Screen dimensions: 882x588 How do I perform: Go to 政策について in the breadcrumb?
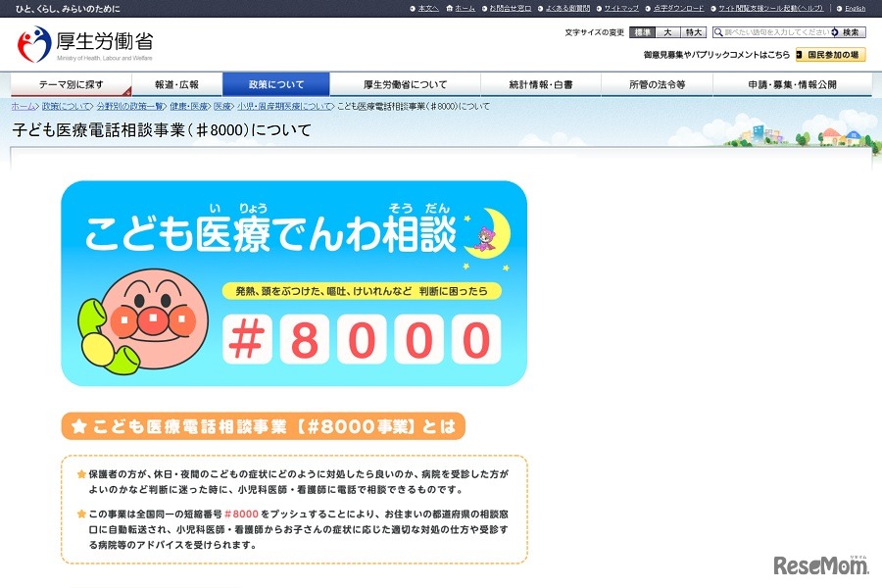pos(66,106)
